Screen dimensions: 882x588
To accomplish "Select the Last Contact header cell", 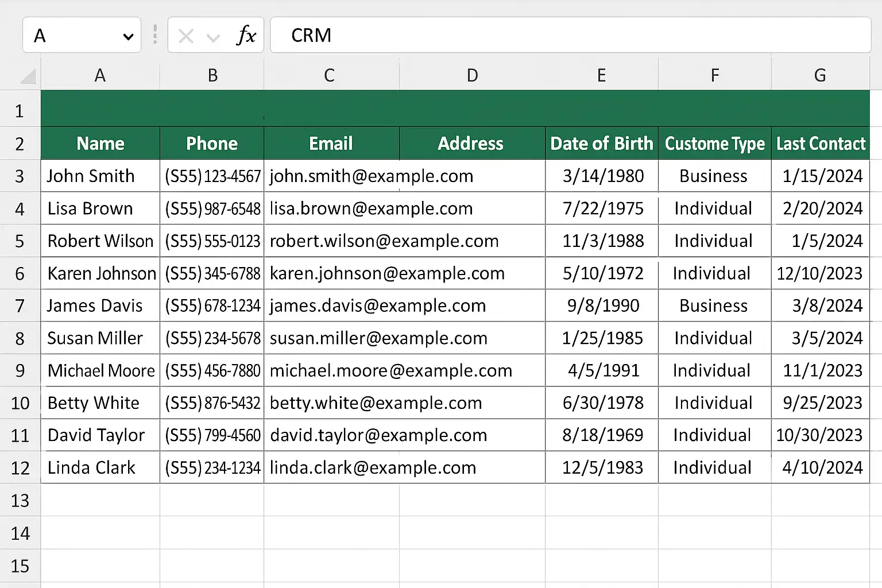I will coord(820,144).
